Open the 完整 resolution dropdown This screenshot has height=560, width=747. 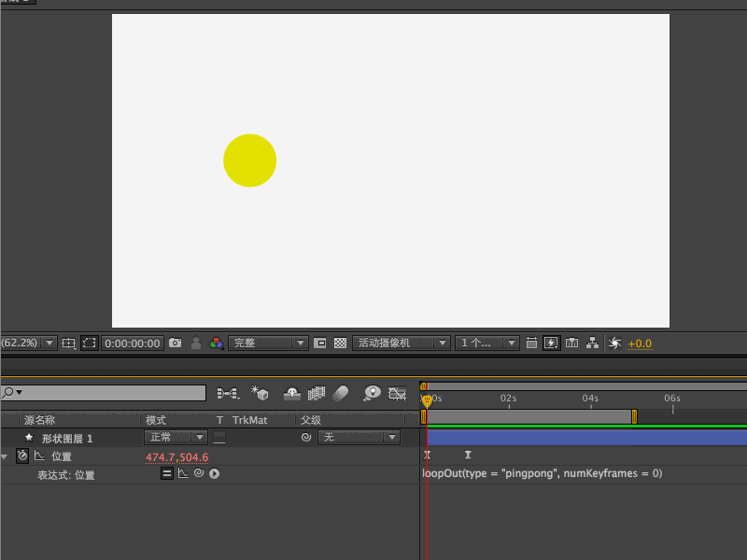click(x=268, y=343)
